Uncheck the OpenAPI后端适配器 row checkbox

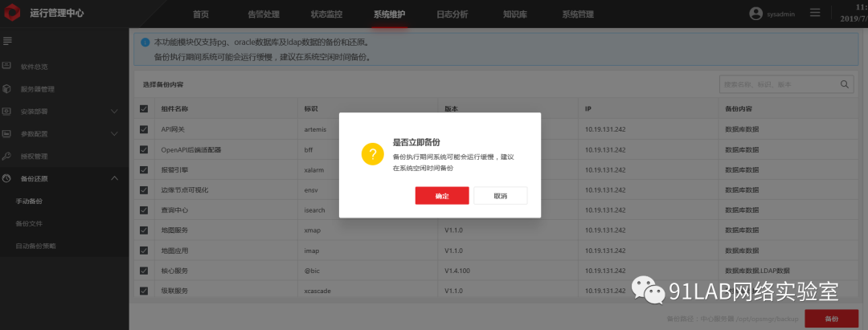point(144,150)
